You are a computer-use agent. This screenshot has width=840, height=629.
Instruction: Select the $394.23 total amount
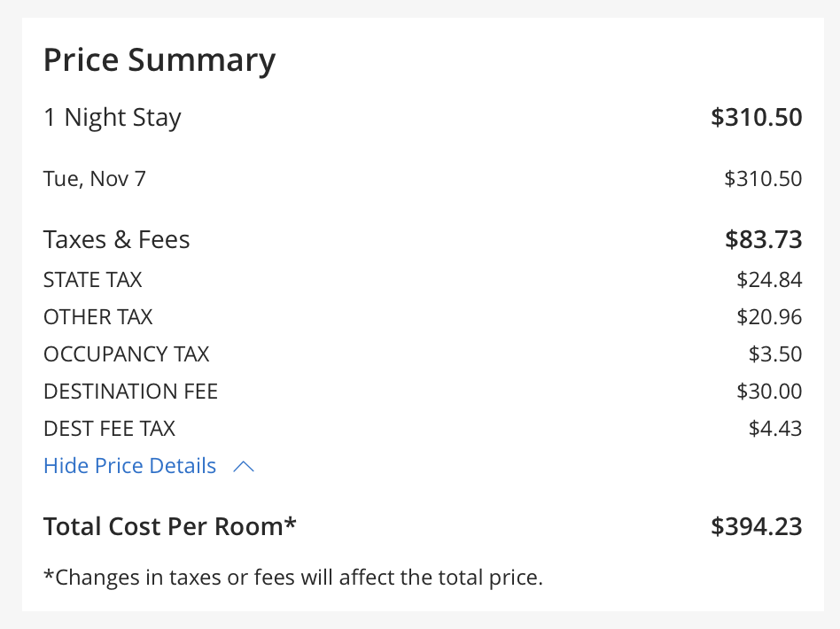pos(756,525)
